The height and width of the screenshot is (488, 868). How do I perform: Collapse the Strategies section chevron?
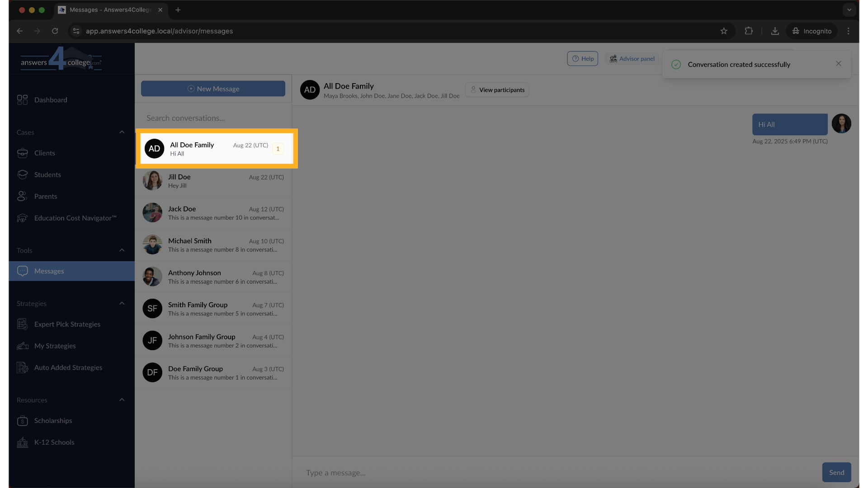coord(122,304)
